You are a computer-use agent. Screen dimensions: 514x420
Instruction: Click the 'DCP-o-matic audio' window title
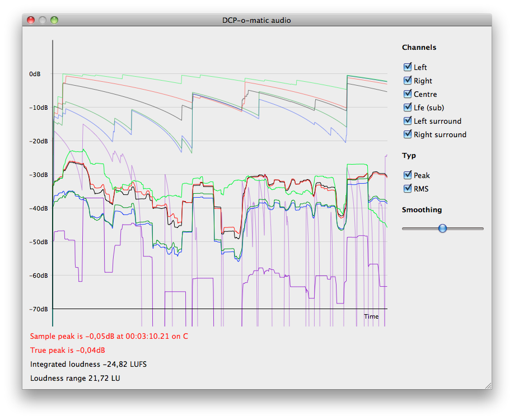pos(256,20)
